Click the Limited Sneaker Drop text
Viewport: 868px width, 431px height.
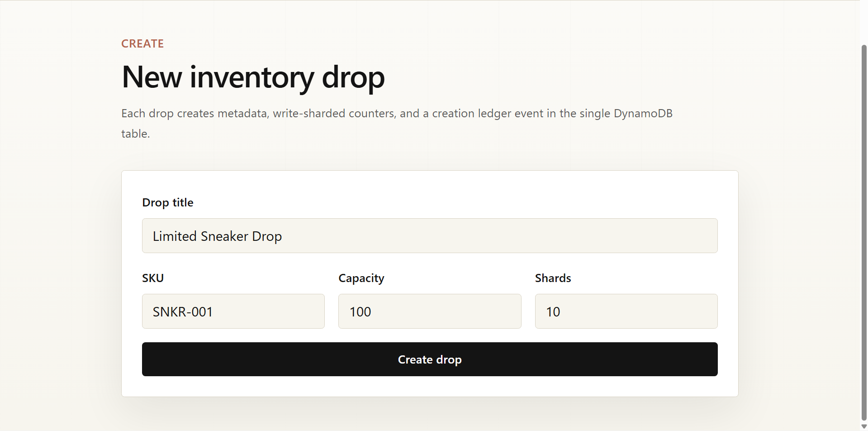(217, 236)
